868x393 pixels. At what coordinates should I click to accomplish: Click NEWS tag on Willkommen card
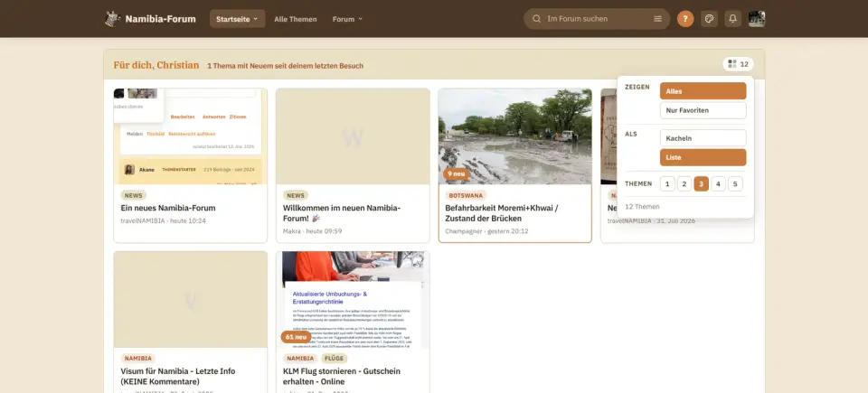(296, 195)
